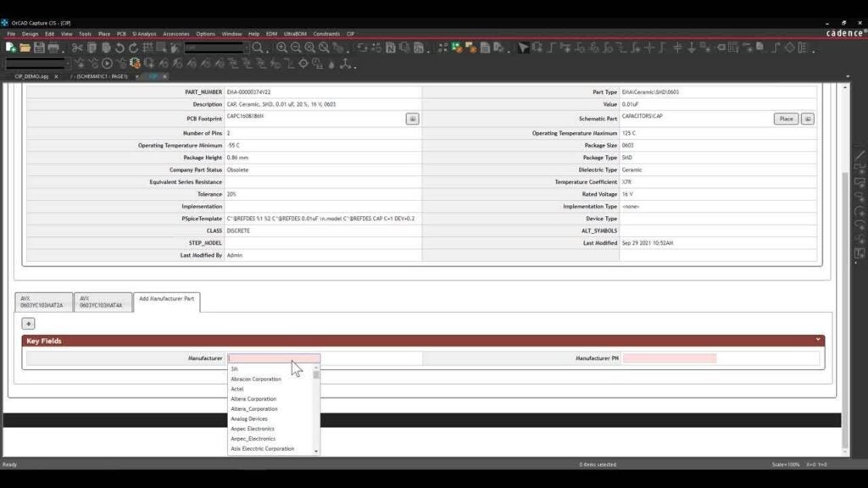The image size is (868, 488).
Task: Open the dropdown in the second toolbar row
Action: click(x=36, y=64)
